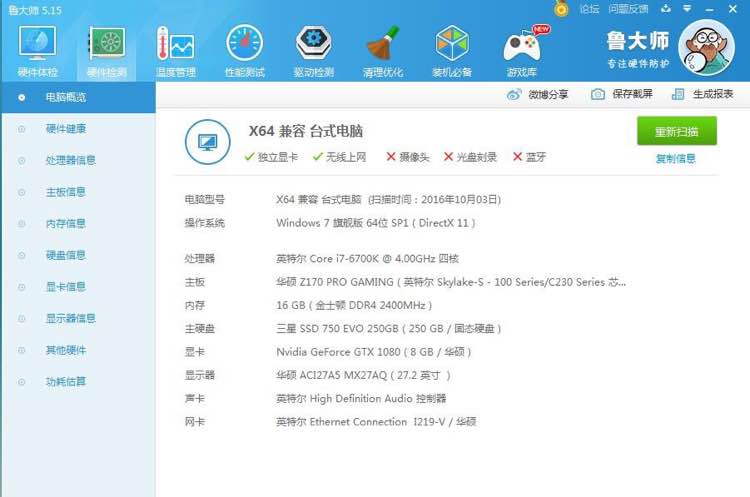750x497 pixels.
Task: Click the High Definition Audio sound card value
Action: coord(361,398)
